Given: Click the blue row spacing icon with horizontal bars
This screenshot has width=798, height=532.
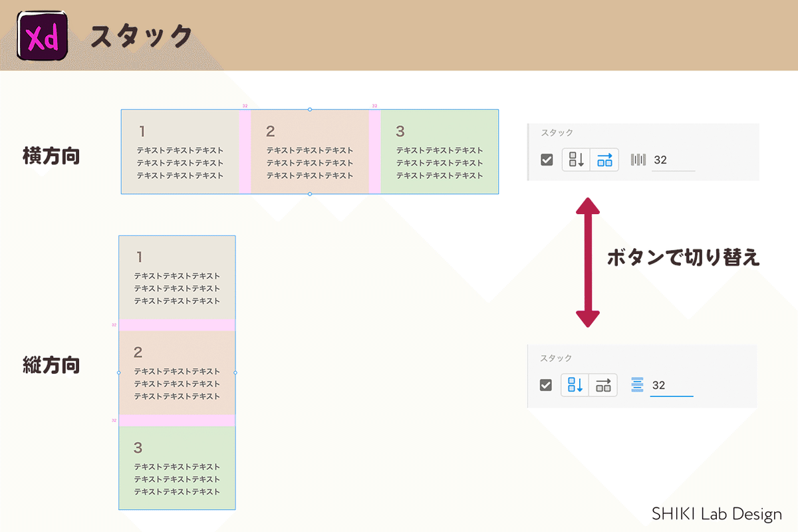Looking at the screenshot, I should (x=637, y=385).
